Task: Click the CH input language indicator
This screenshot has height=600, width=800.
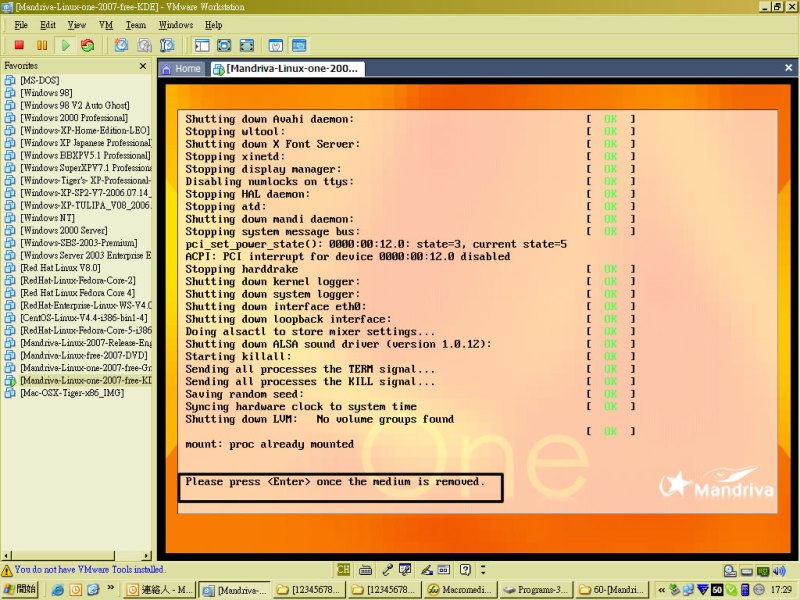Action: pos(343,570)
